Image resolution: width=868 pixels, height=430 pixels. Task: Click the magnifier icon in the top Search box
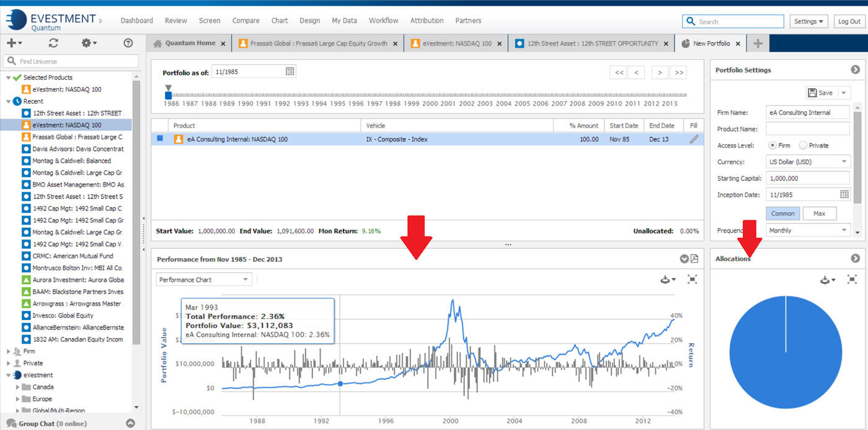691,22
